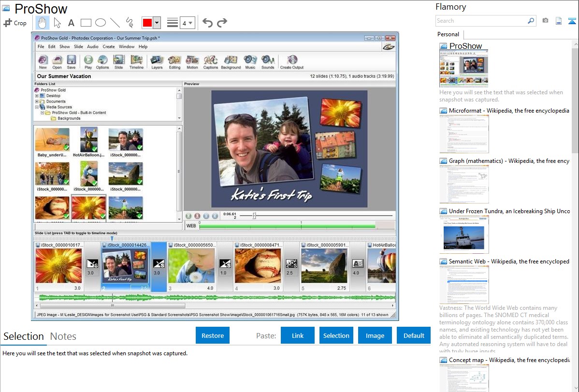Open the Background toolbar icon
Viewport: 579px width, 392px height.
pos(231,62)
